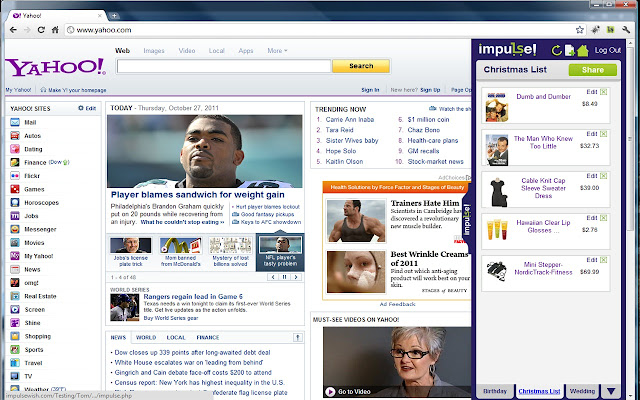Image resolution: width=640 pixels, height=400 pixels.
Task: Pause the Today story carousel
Action: click(284, 277)
